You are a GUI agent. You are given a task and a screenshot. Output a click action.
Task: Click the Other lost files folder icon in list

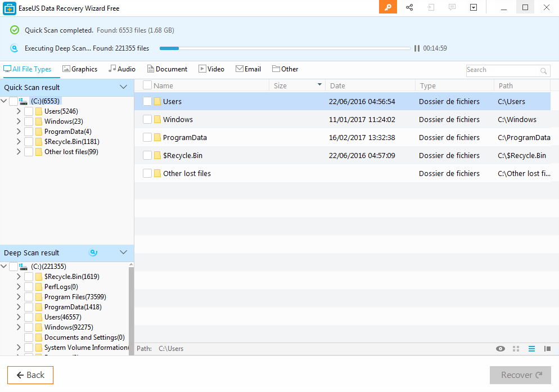click(157, 173)
